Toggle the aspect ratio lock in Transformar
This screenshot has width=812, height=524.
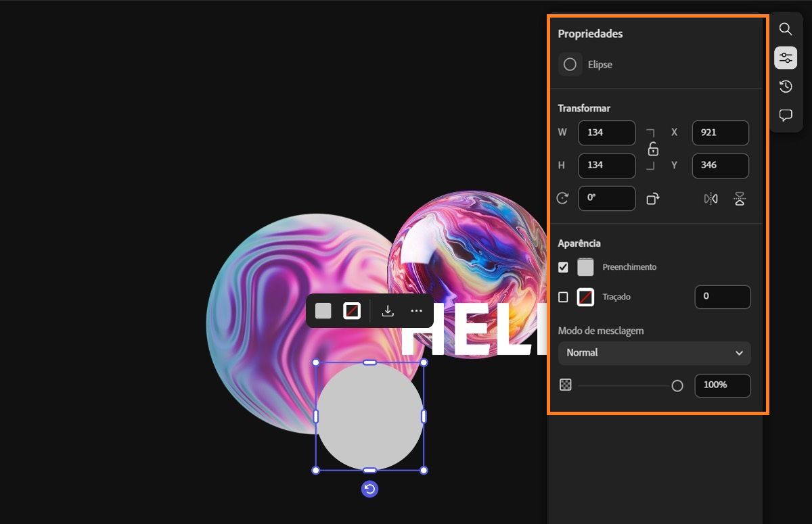pyautogui.click(x=652, y=149)
